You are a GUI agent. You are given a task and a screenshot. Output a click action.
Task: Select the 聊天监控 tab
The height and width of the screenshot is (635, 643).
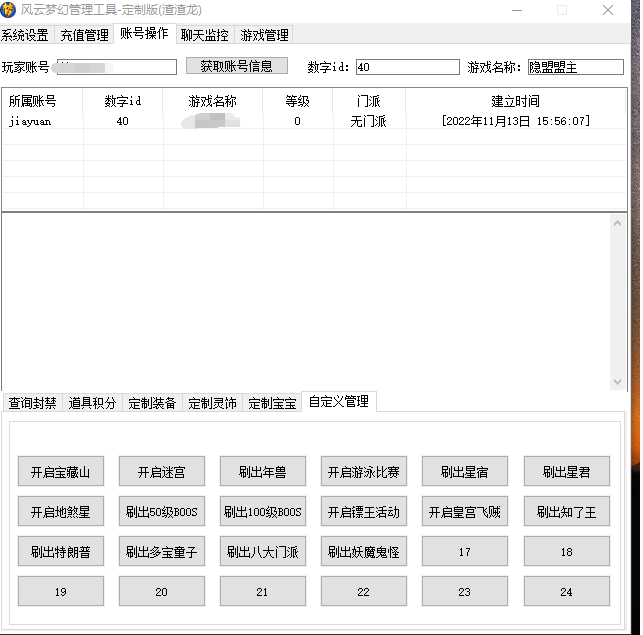pos(204,35)
